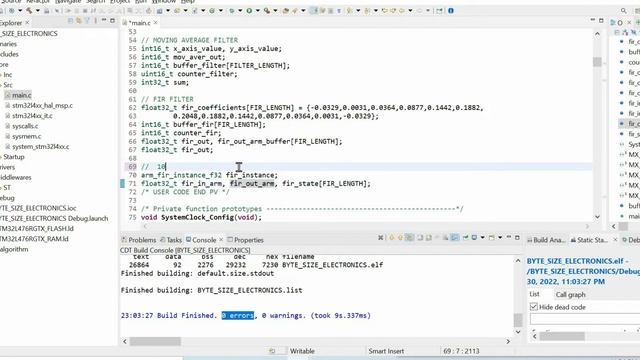Select system_stm32l4xx.c file

(40, 147)
